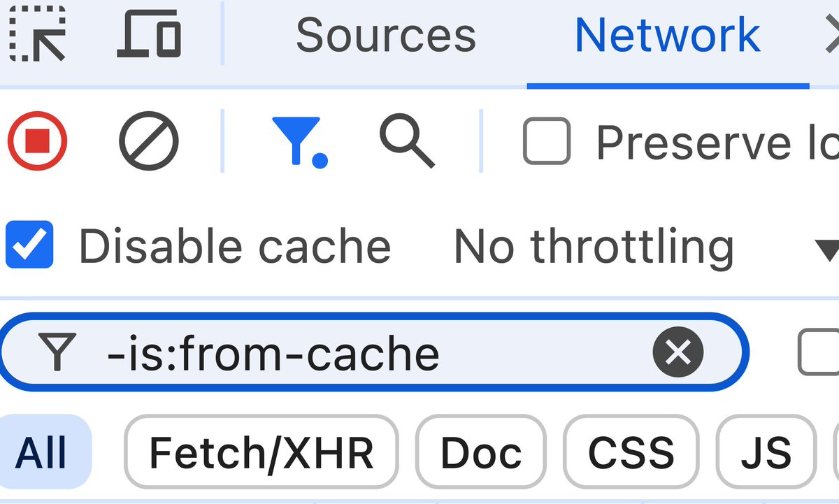This screenshot has width=839, height=504.
Task: Enable the Preserve log checkbox
Action: click(x=546, y=141)
